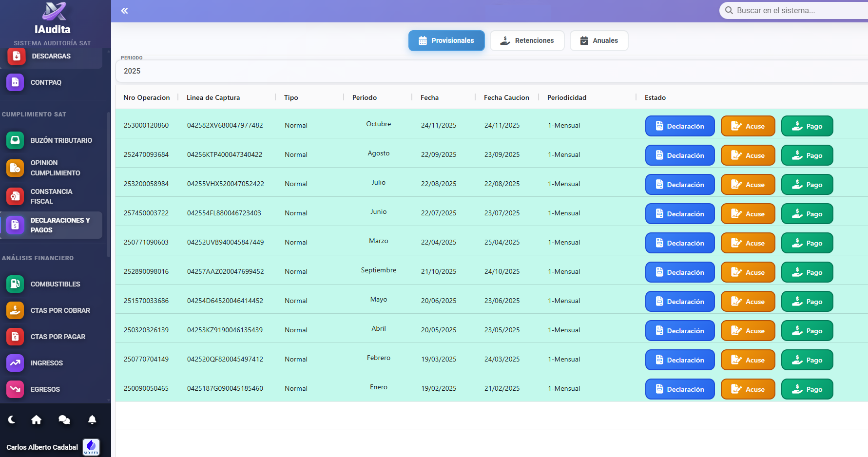868x457 pixels.
Task: Click the Egresos icon in sidebar
Action: pos(15,389)
